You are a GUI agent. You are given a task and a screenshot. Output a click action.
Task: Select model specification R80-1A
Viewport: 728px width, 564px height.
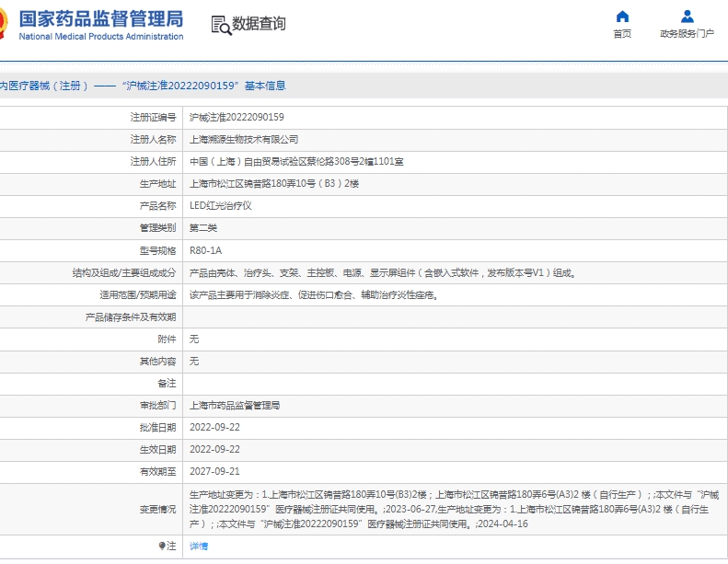205,250
